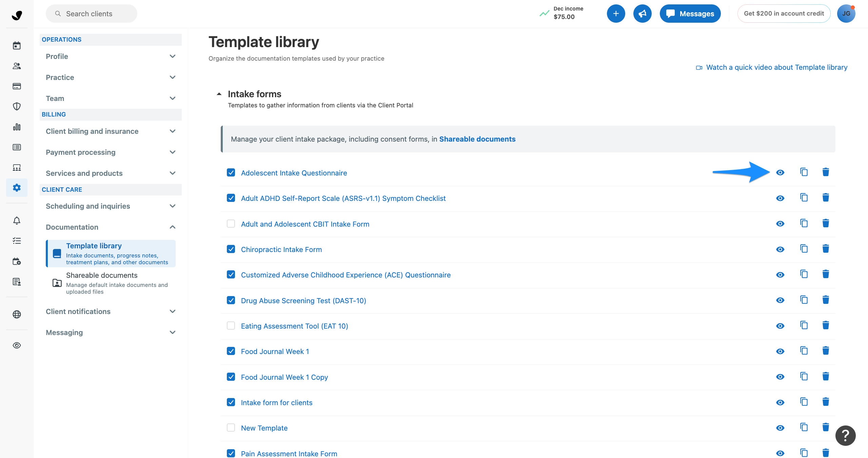Click the blue plus create button

click(616, 14)
